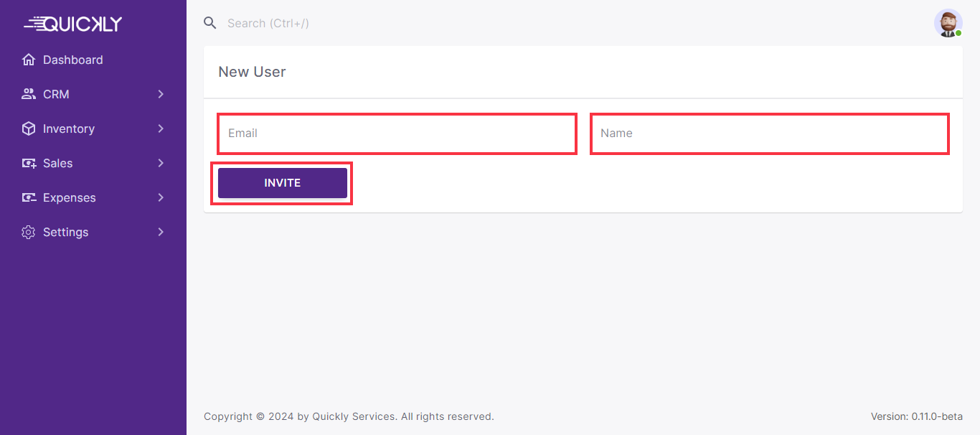Expand the Sales submenu chevron
This screenshot has height=435, width=980.
pyautogui.click(x=161, y=163)
